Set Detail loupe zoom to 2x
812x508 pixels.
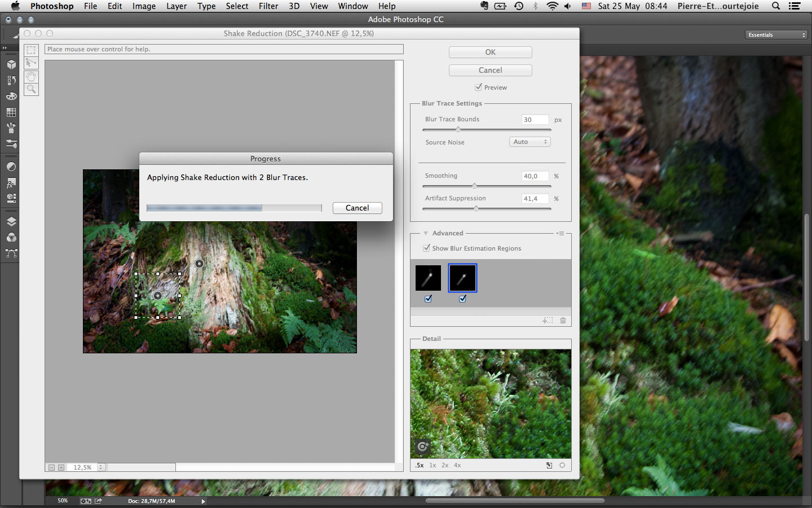pos(445,465)
